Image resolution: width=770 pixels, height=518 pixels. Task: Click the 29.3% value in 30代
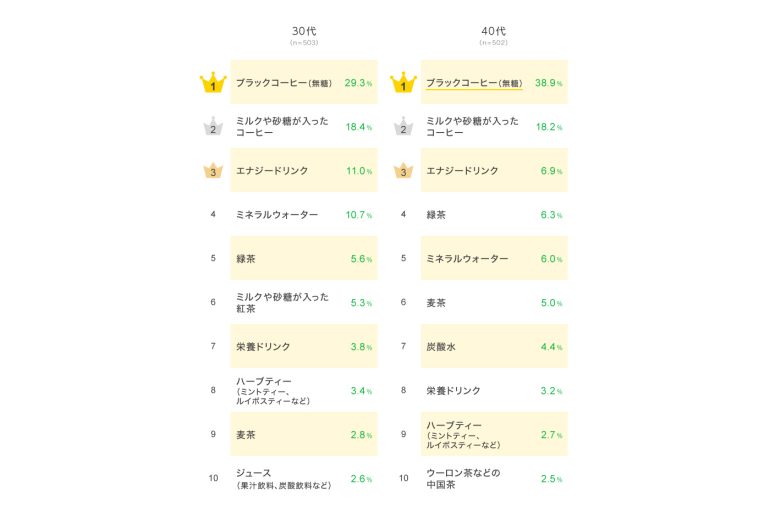358,83
